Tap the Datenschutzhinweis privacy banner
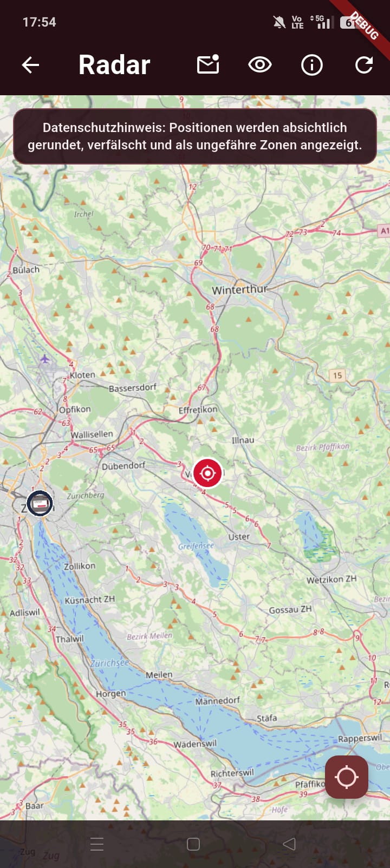This screenshot has width=390, height=868. (x=195, y=136)
